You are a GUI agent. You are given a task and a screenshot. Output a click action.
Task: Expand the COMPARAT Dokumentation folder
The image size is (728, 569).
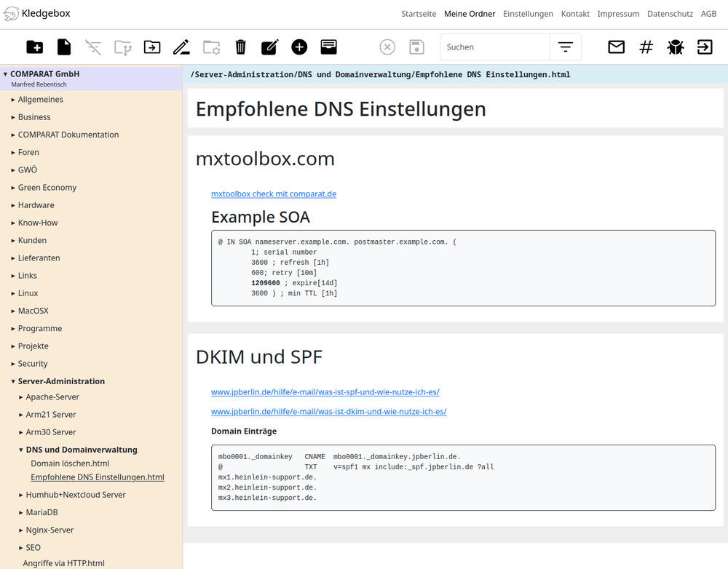(13, 135)
